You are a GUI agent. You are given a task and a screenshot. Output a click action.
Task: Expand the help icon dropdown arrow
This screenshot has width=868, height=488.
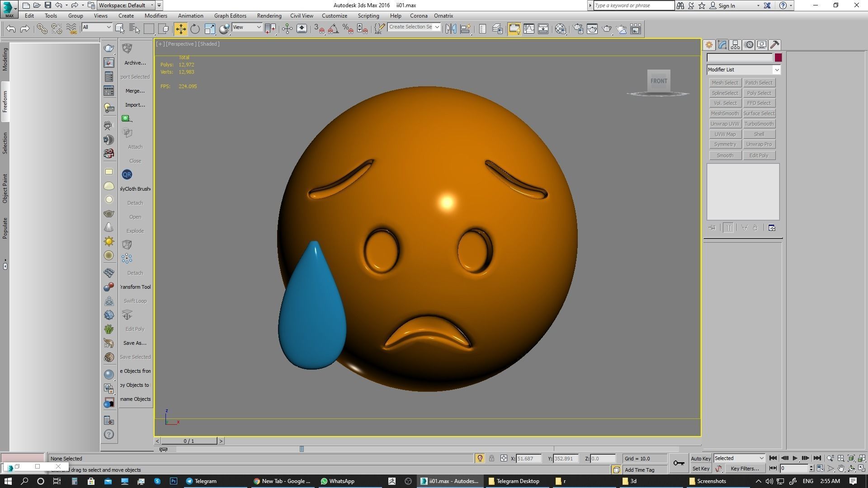tap(791, 6)
